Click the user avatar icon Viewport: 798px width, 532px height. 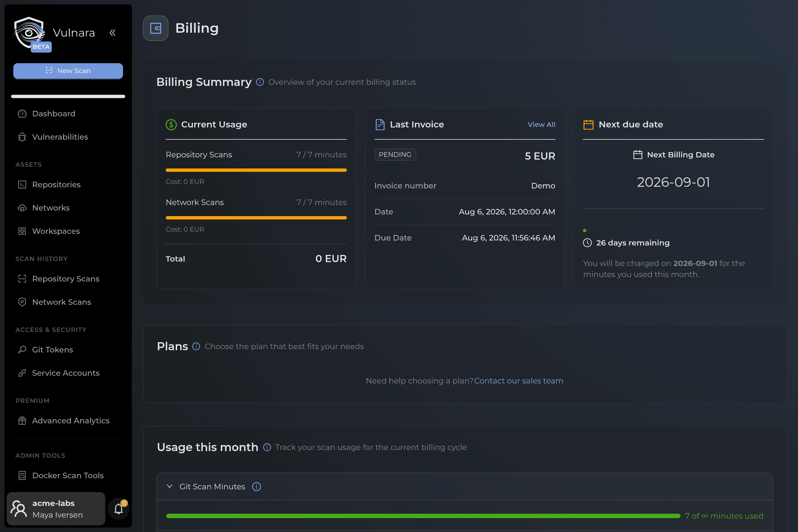19,509
